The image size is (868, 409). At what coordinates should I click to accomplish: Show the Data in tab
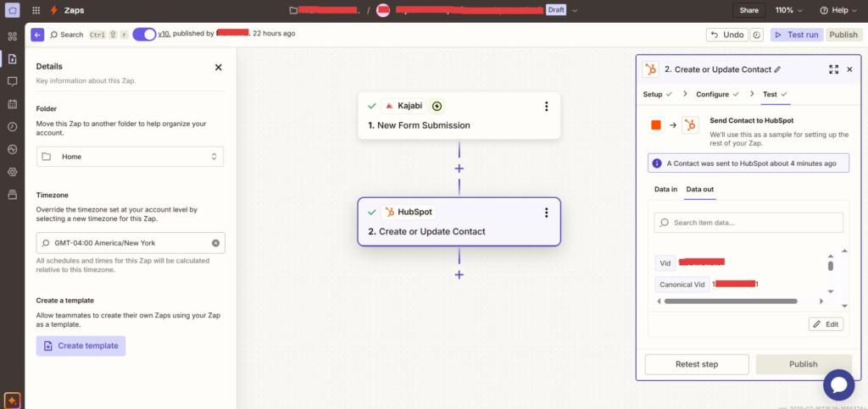pos(665,189)
